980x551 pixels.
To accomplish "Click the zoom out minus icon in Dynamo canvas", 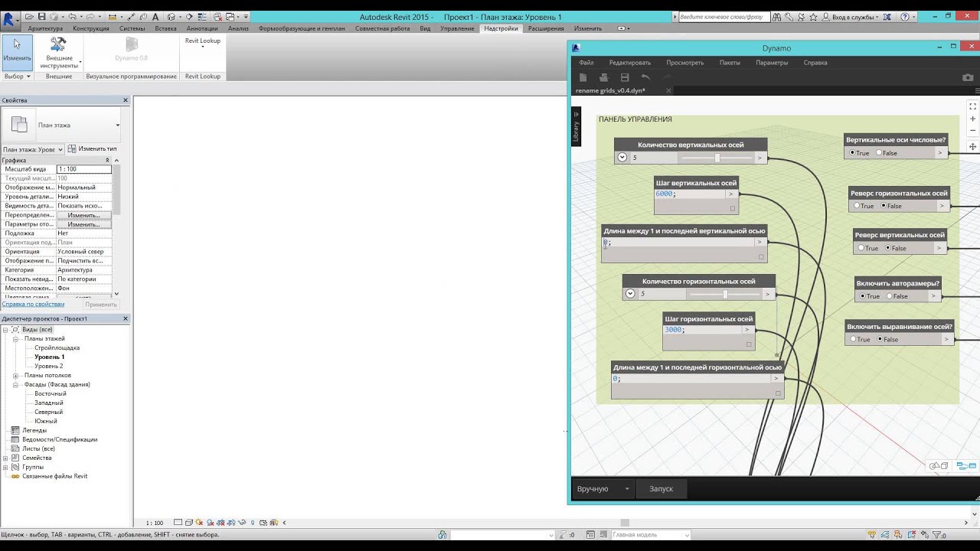I will pos(973,130).
